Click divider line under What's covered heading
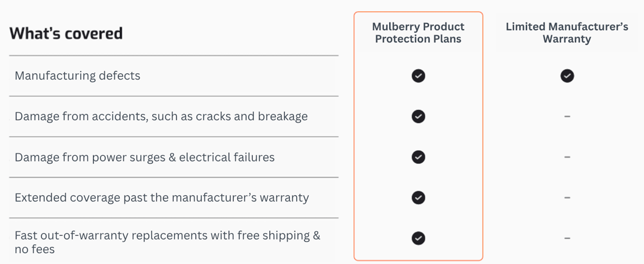Image resolution: width=644 pixels, height=264 pixels. pyautogui.click(x=174, y=56)
